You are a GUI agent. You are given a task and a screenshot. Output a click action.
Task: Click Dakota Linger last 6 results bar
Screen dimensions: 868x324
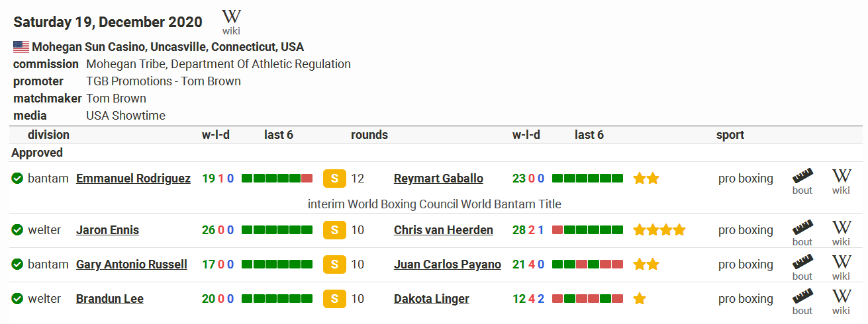[x=587, y=299]
